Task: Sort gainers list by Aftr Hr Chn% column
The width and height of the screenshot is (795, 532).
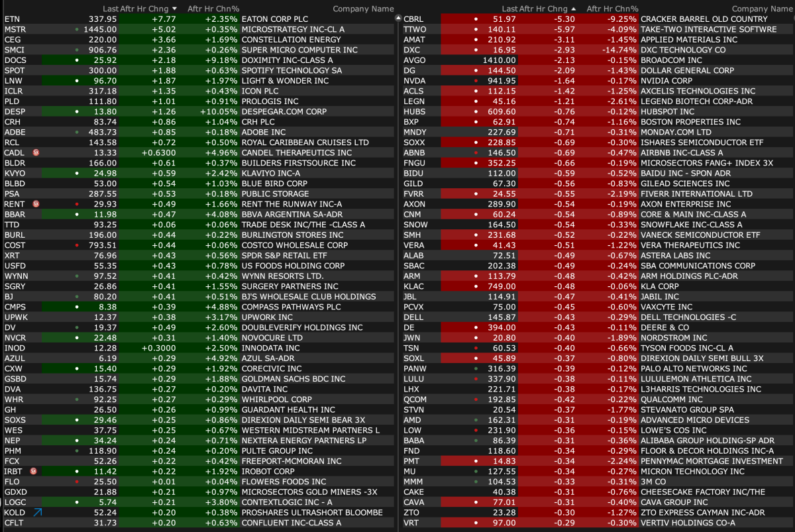Action: [x=213, y=9]
